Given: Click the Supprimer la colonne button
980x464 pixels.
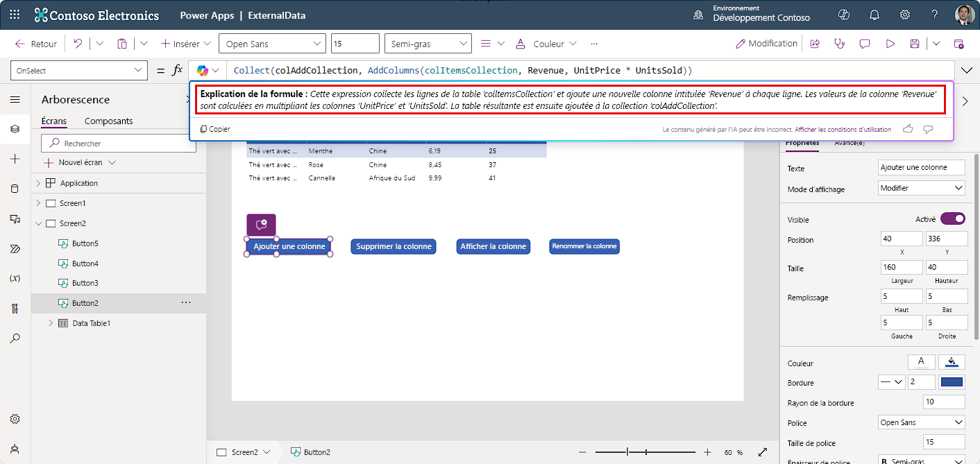Looking at the screenshot, I should pos(394,246).
